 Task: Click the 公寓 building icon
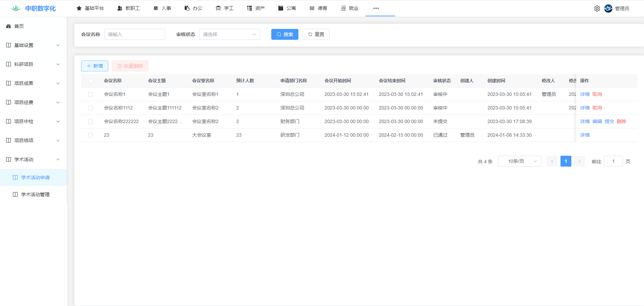pos(281,8)
